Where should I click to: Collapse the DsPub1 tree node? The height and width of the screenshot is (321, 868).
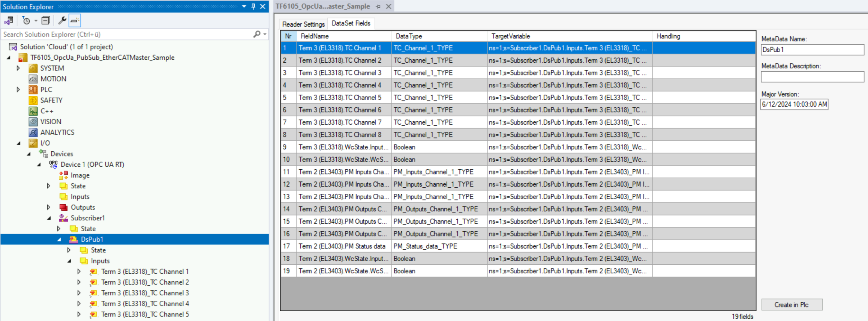[59, 240]
